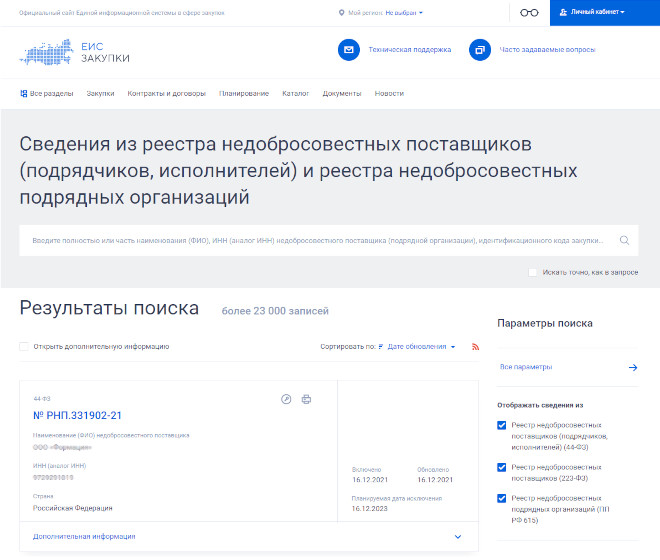Click the signature key icon on РНП.331902-21 card
This screenshot has height=560, width=660.
click(x=286, y=399)
